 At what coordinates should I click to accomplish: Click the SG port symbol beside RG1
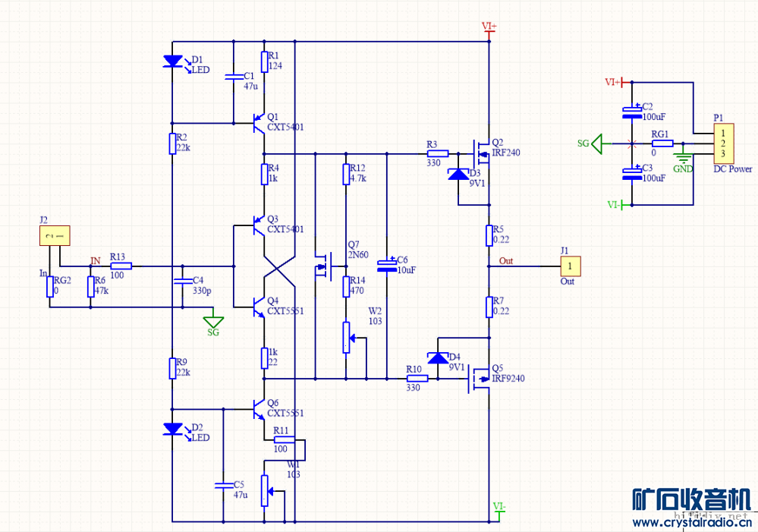(596, 143)
